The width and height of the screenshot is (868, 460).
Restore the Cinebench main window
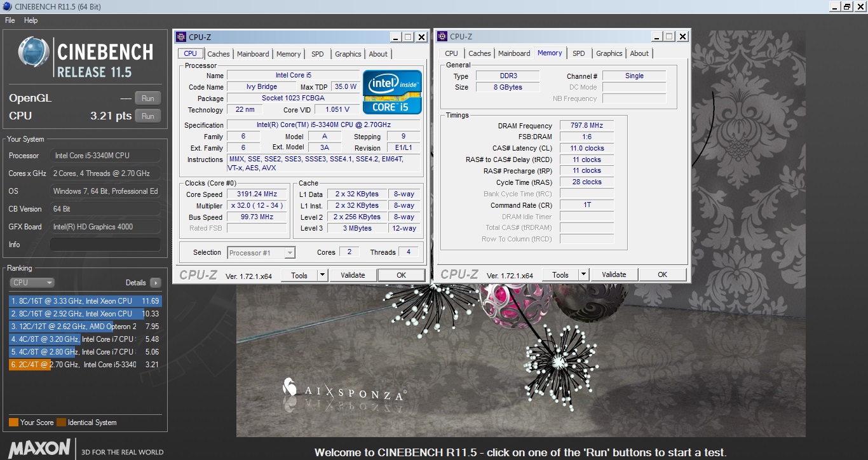846,6
